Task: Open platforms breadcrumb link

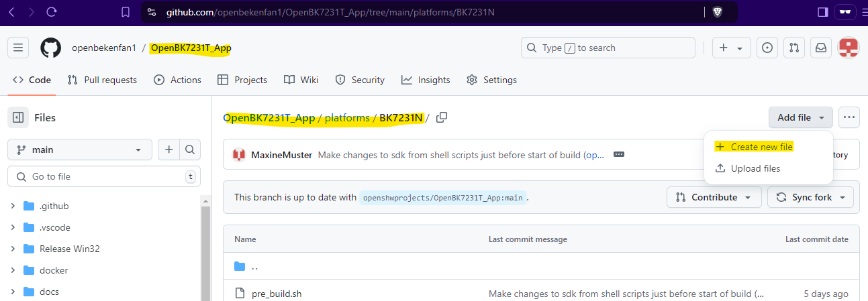Action: (347, 118)
